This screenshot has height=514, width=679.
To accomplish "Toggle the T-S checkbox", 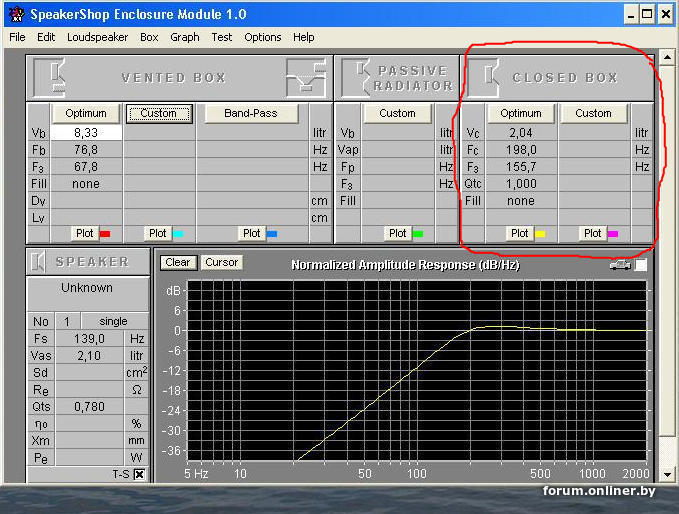I will point(139,474).
